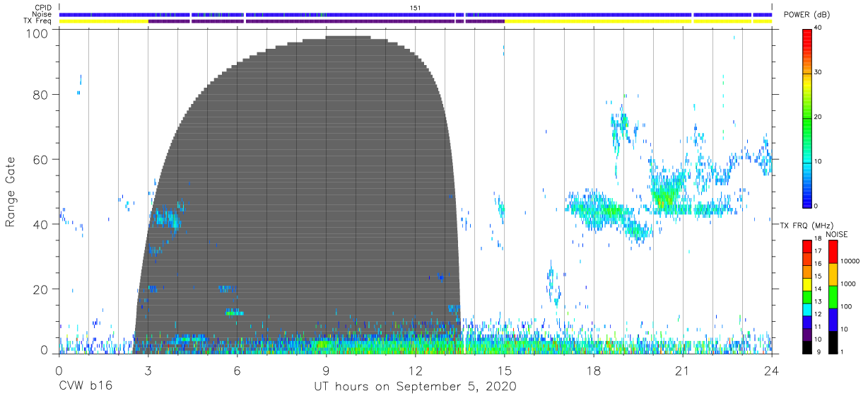This screenshot has width=868, height=401.
Task: Click the POWER colorbar tick "30"
Action: 819,72
